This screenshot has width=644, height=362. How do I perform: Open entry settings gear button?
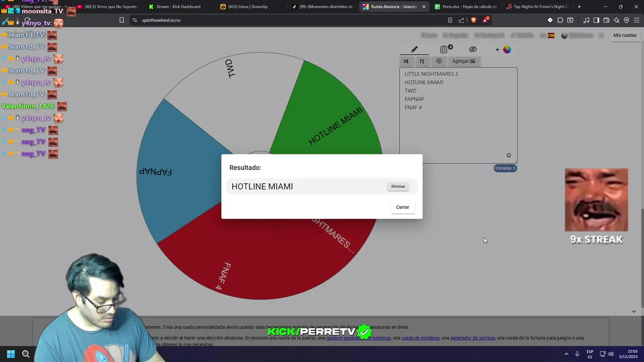coord(439,61)
